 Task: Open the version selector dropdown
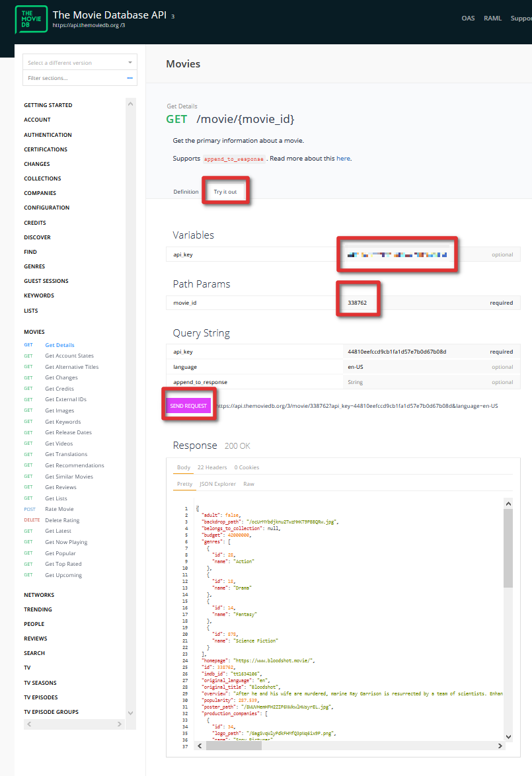point(80,62)
